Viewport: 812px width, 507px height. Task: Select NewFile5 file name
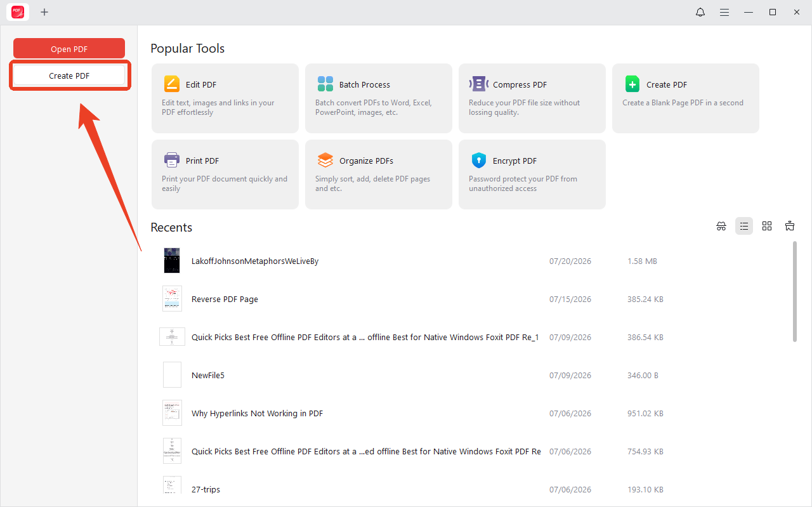pos(208,376)
